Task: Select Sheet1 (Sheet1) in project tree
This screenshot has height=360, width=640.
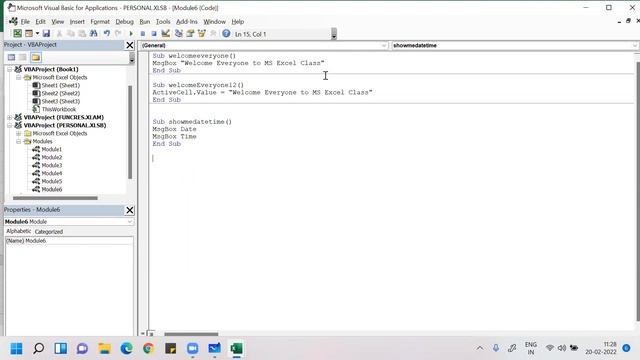Action: (x=60, y=85)
